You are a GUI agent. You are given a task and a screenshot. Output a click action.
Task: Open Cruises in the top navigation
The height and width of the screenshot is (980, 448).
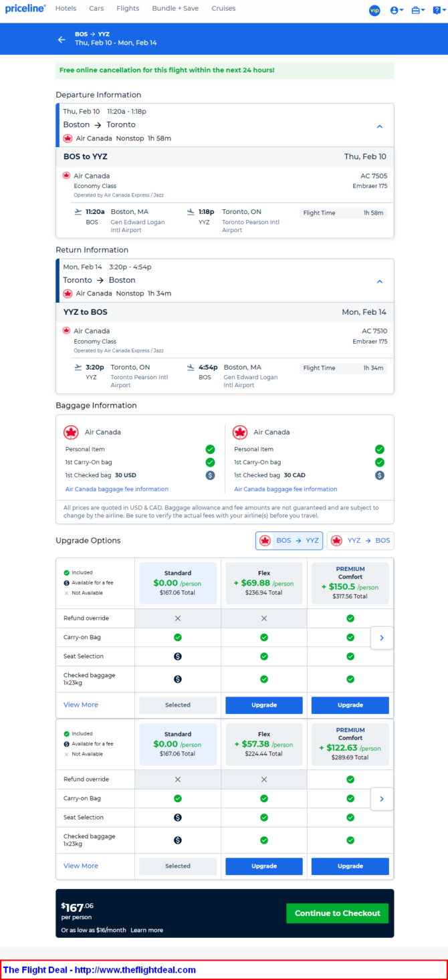(223, 9)
